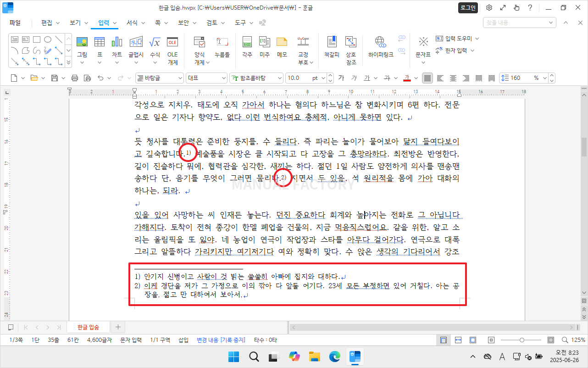The height and width of the screenshot is (368, 588).
Task: Insert an equation using 수식 icon
Action: tap(155, 43)
